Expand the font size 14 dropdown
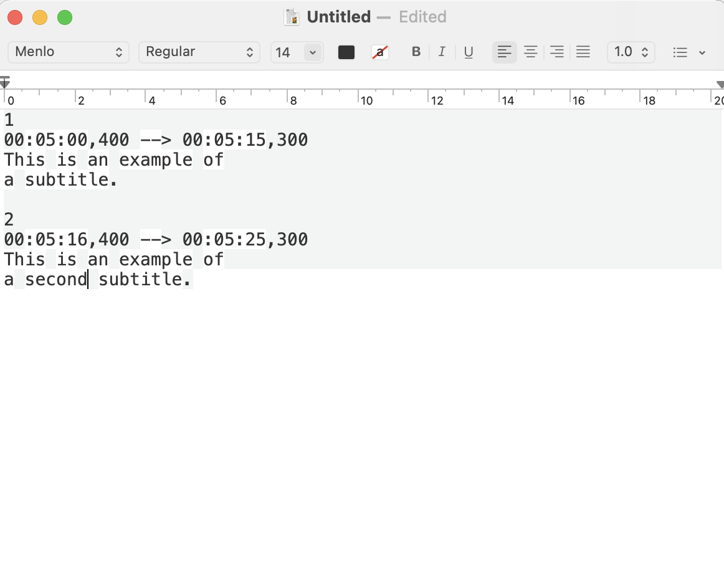The width and height of the screenshot is (724, 588). (x=312, y=52)
